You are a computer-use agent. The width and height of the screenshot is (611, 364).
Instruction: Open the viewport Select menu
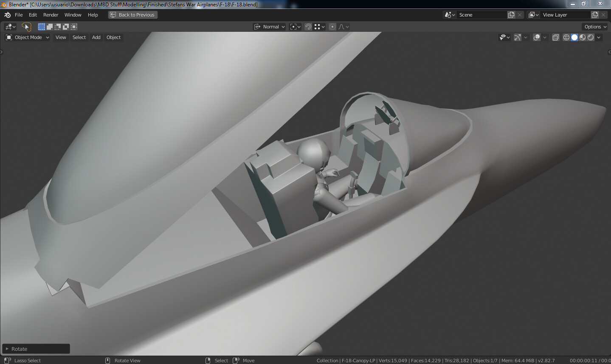pos(79,37)
